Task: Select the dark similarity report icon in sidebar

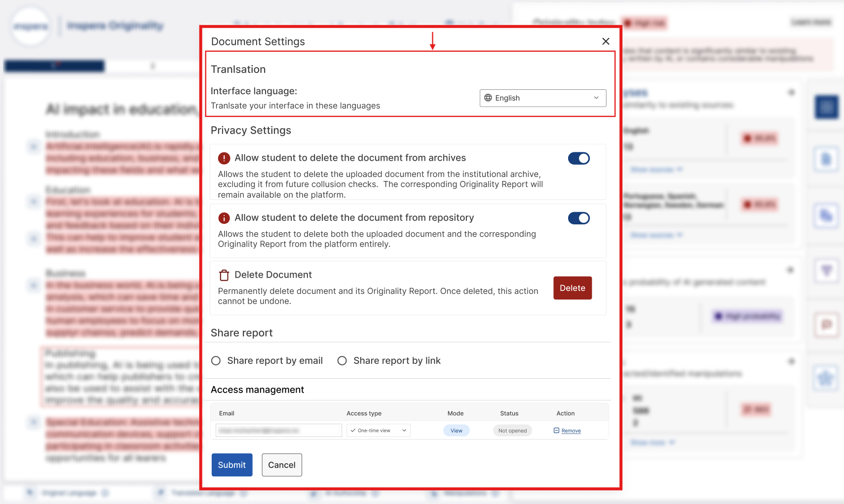Action: click(826, 107)
